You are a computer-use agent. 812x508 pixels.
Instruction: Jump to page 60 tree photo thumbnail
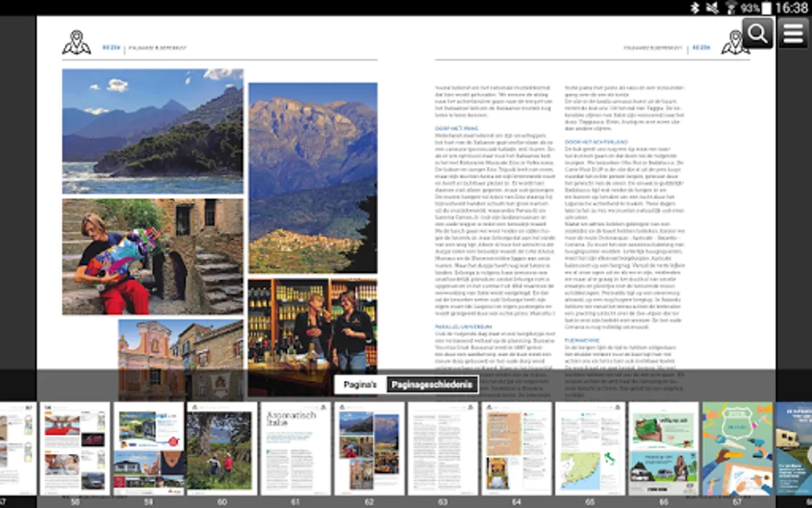(x=222, y=448)
